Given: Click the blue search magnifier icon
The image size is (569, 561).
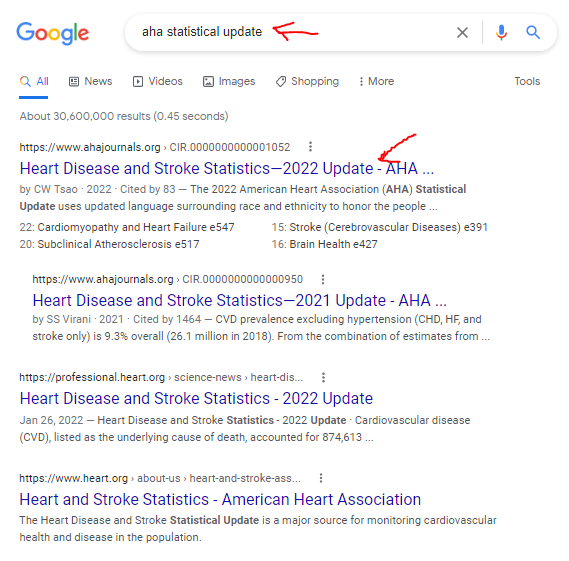Looking at the screenshot, I should [x=533, y=32].
